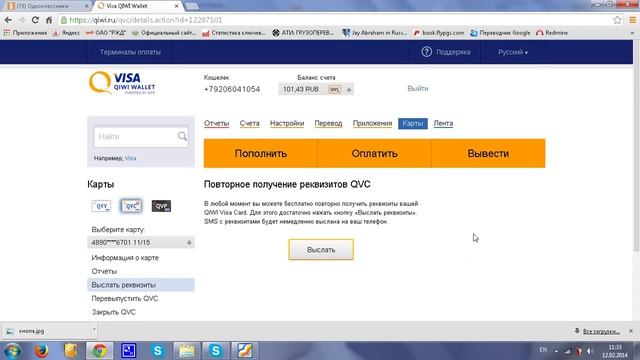The width and height of the screenshot is (640, 360).
Task: Click the EN language indicator
Action: pos(543,350)
